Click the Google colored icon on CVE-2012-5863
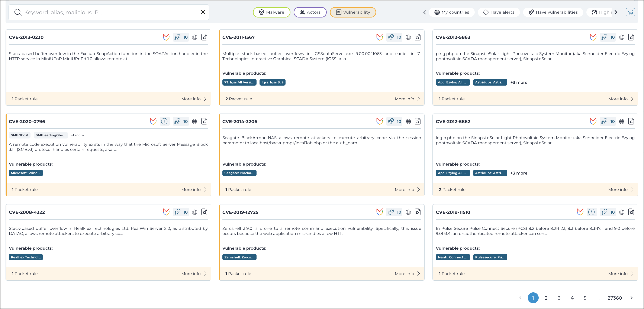The image size is (644, 309). pyautogui.click(x=593, y=37)
